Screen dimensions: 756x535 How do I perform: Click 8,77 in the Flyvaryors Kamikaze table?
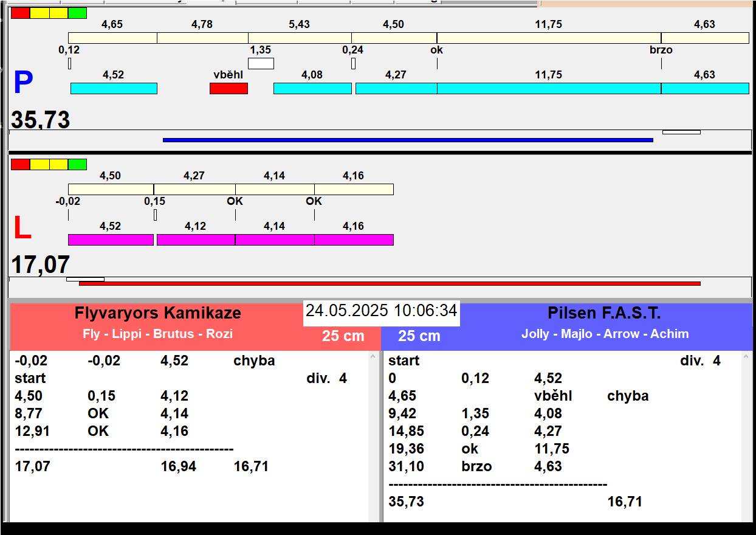point(29,413)
